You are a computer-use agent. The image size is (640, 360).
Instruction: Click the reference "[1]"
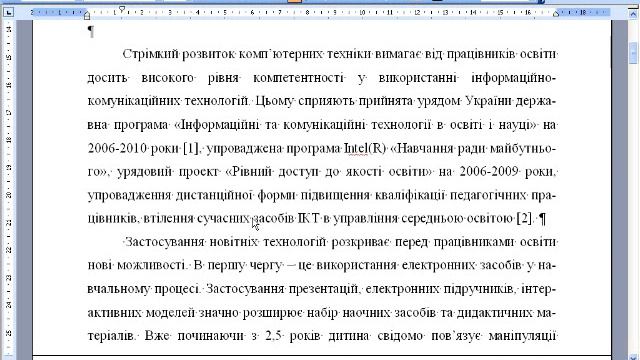(190, 148)
